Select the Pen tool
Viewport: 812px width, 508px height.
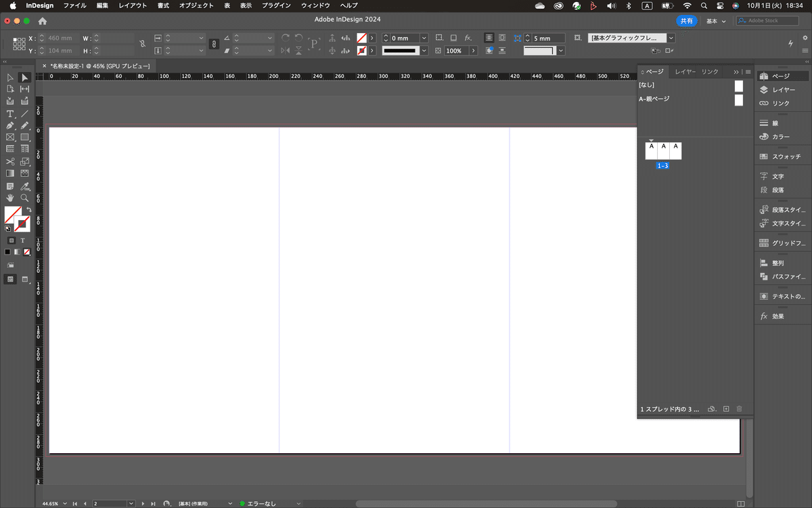tap(10, 125)
